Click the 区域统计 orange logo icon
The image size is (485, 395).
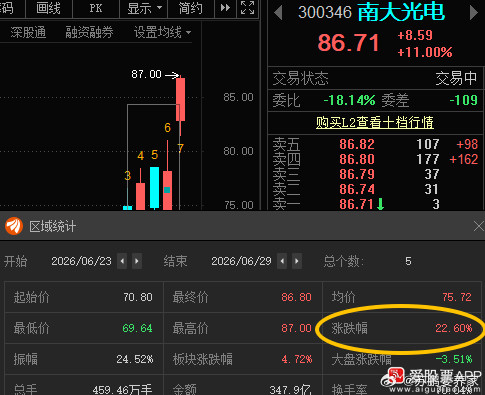[x=14, y=226]
